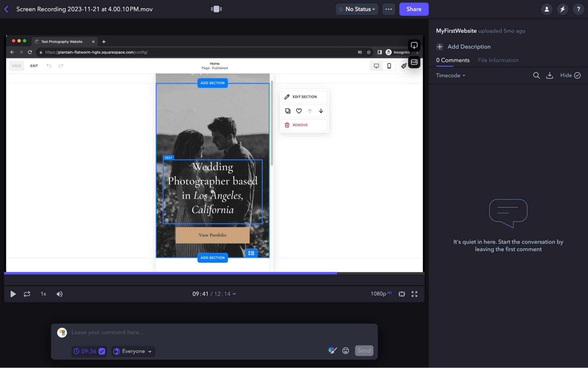
Task: Open the emoji picker
Action: tap(346, 351)
